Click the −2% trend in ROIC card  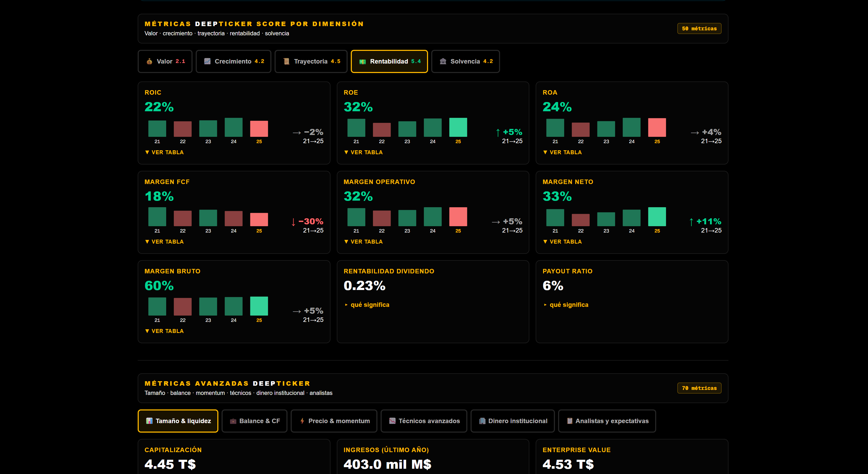pyautogui.click(x=308, y=132)
